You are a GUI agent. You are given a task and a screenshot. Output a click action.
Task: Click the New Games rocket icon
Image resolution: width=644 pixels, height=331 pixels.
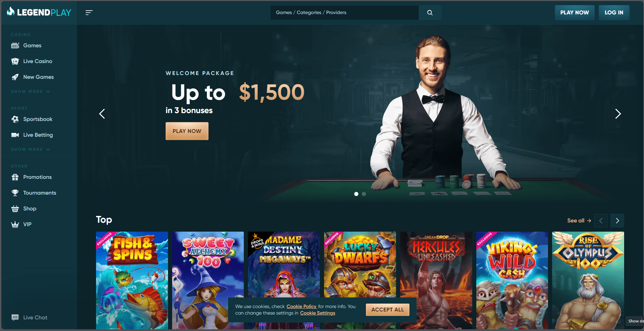15,77
